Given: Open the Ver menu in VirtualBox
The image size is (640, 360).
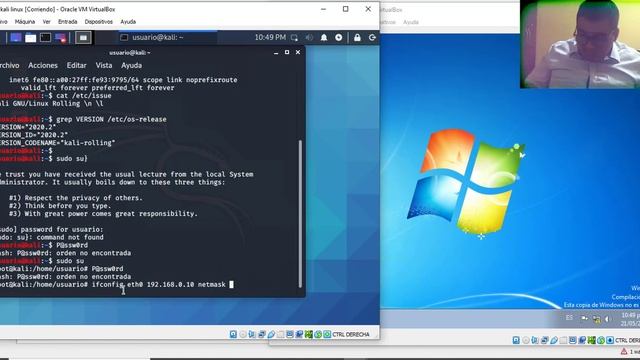Looking at the screenshot, I should pos(47,22).
